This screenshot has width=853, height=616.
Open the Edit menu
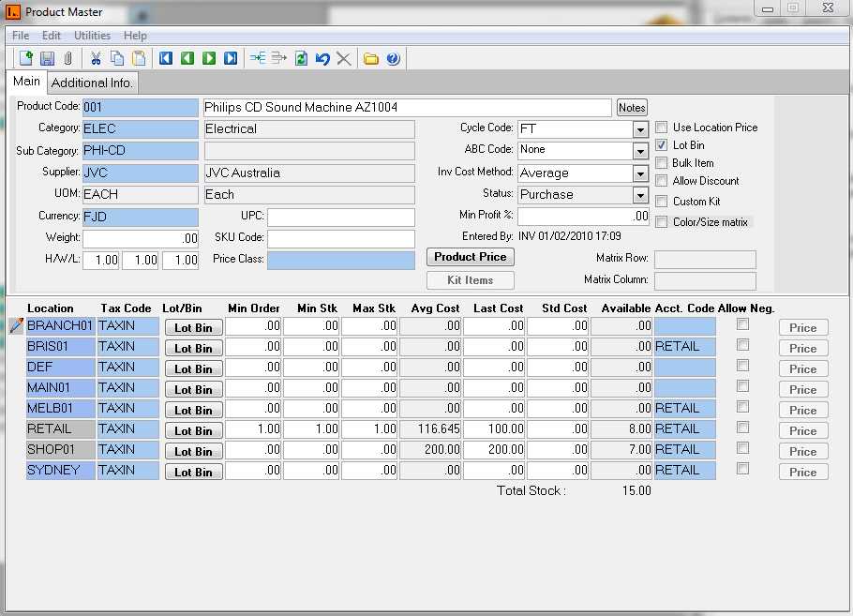[x=52, y=36]
